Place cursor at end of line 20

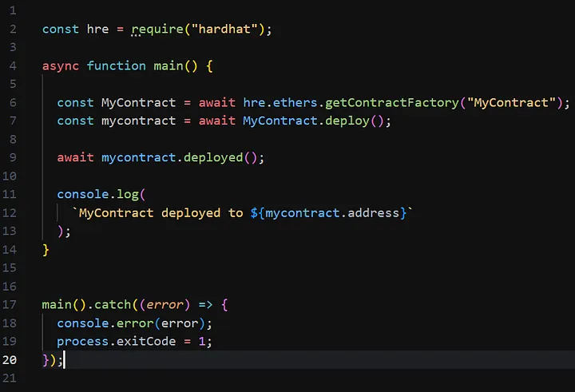click(x=64, y=359)
